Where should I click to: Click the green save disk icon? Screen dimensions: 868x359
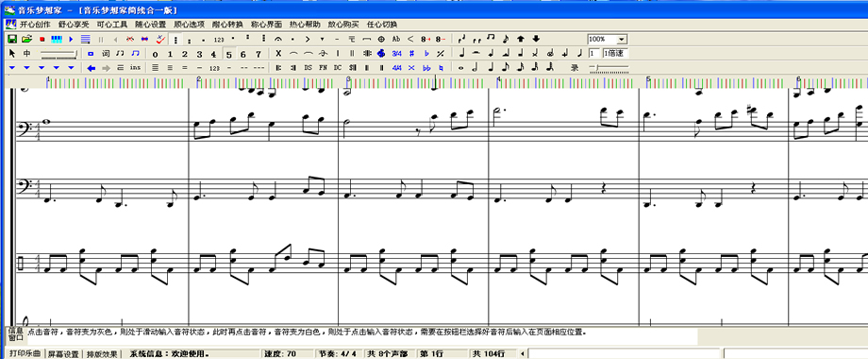(11, 40)
